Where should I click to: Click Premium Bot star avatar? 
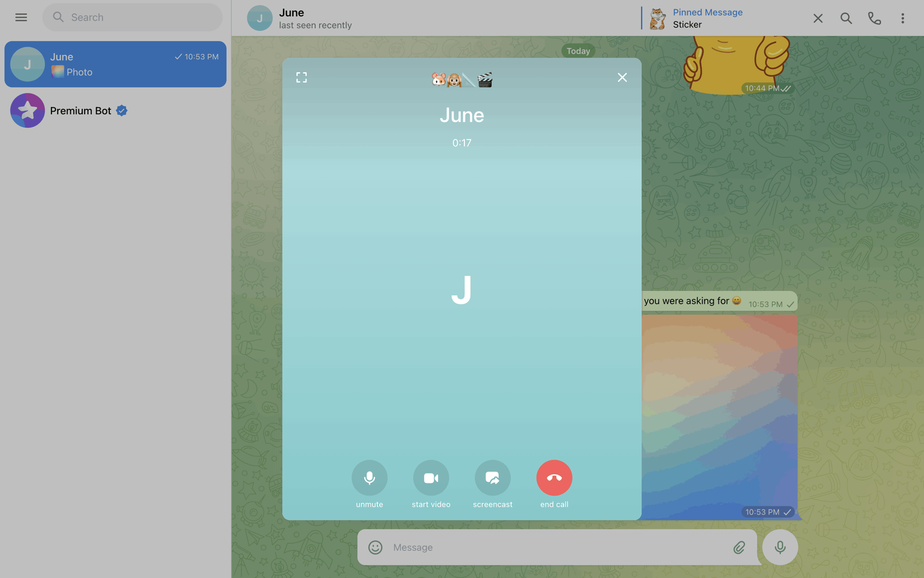click(27, 110)
